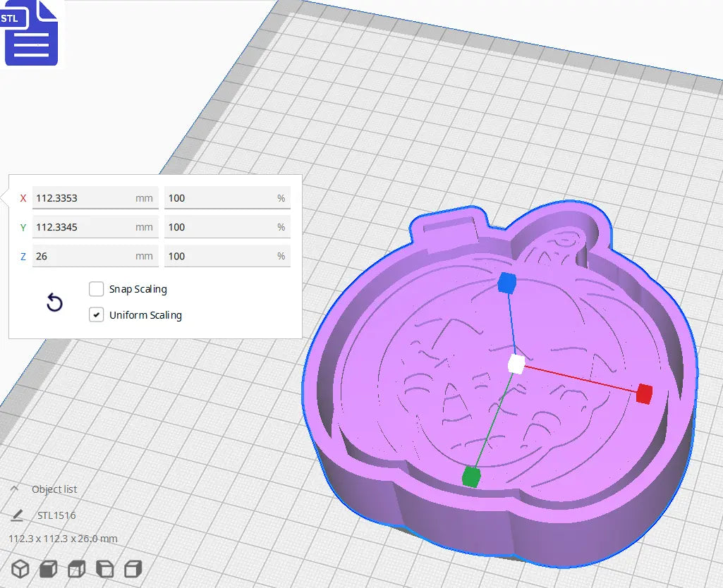Screen dimensions: 723x588
Task: Switch to the default 3D view cube icon
Action: point(19,569)
